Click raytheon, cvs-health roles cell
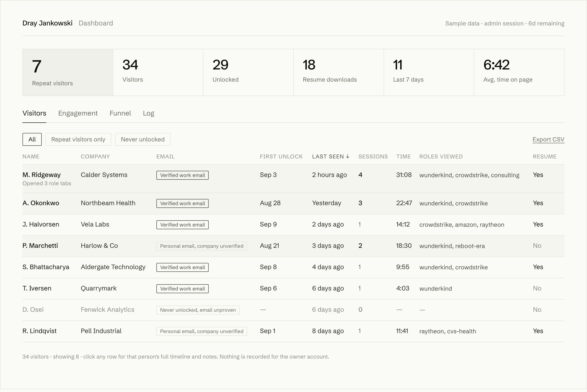Viewport: 587px width, 392px height. pos(448,331)
